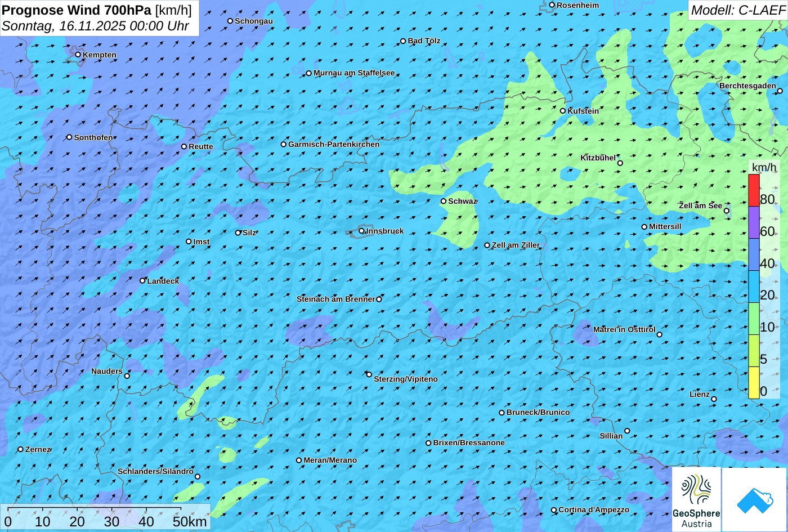Select the Innsbruck city label
788x532 pixels.
384,231
